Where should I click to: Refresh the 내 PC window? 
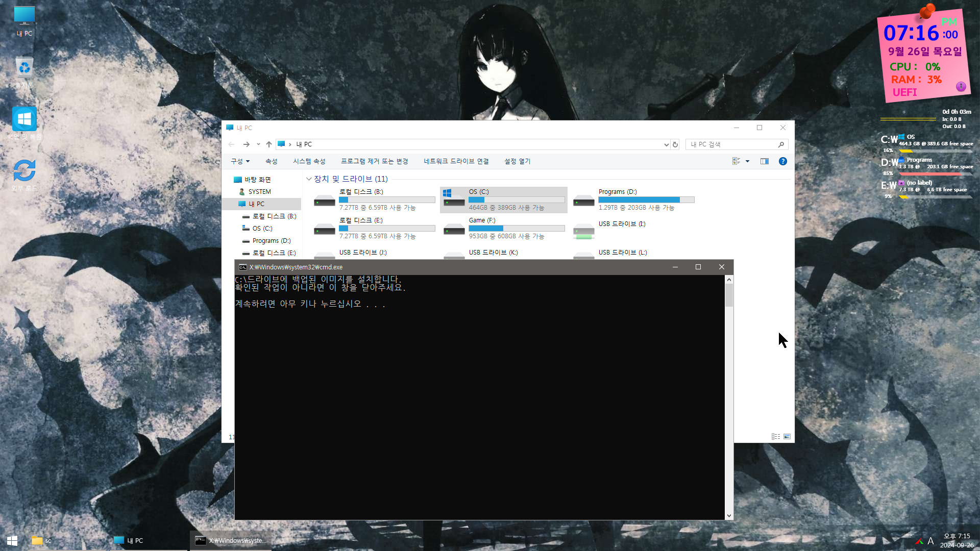(x=675, y=144)
